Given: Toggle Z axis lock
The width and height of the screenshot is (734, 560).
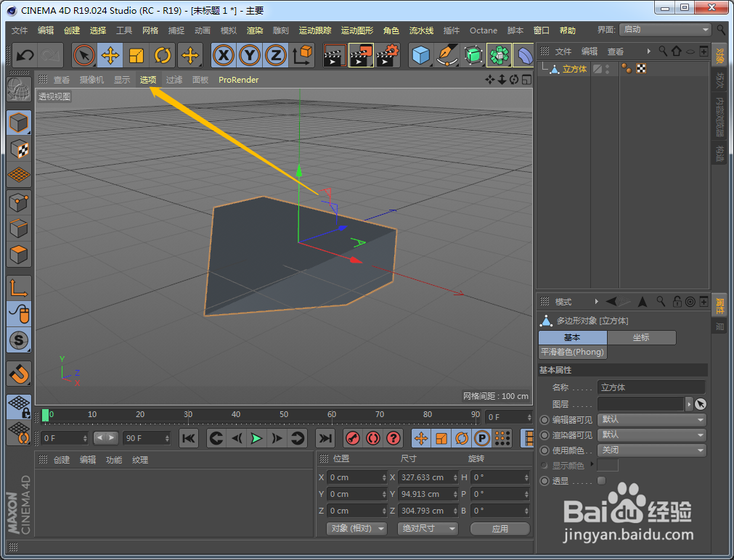Looking at the screenshot, I should (x=276, y=56).
